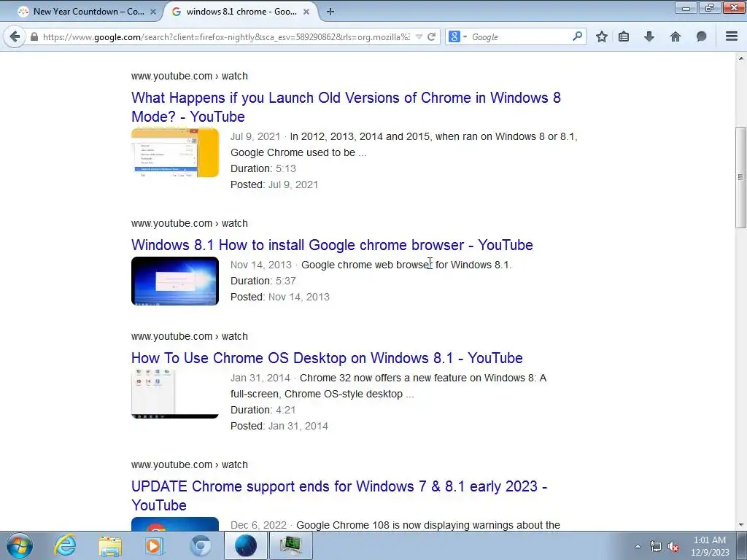747x560 pixels.
Task: Click the blue install Chrome video thumbnail
Action: point(175,281)
